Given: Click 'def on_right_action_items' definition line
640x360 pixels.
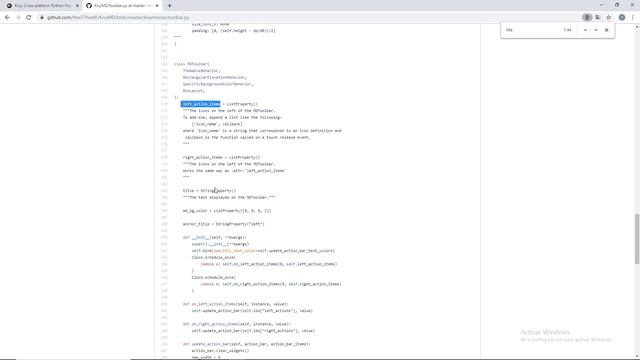Looking at the screenshot, I should click(236, 324).
